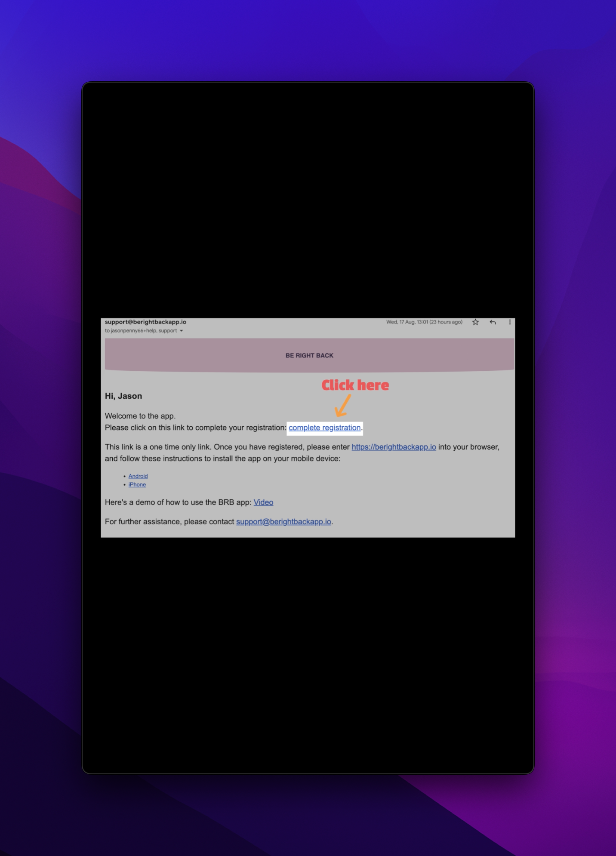This screenshot has width=616, height=856.
Task: Click the 'to jasonpenny66+help' recipient line
Action: (x=141, y=331)
